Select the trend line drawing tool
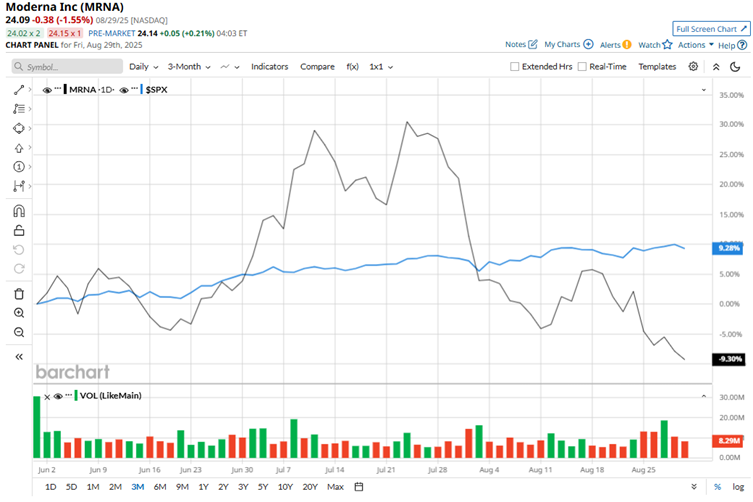This screenshot has height=502, width=753. click(19, 90)
